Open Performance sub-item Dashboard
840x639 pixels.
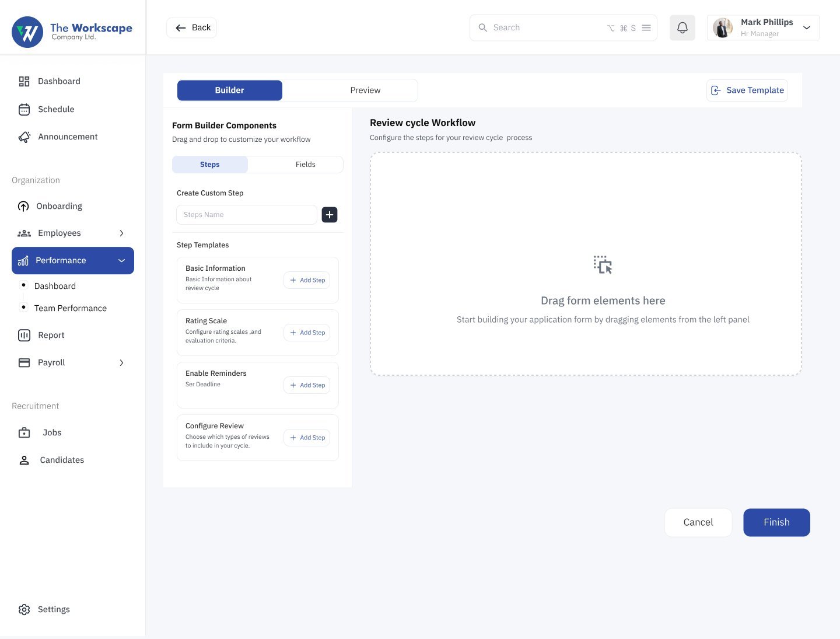55,286
